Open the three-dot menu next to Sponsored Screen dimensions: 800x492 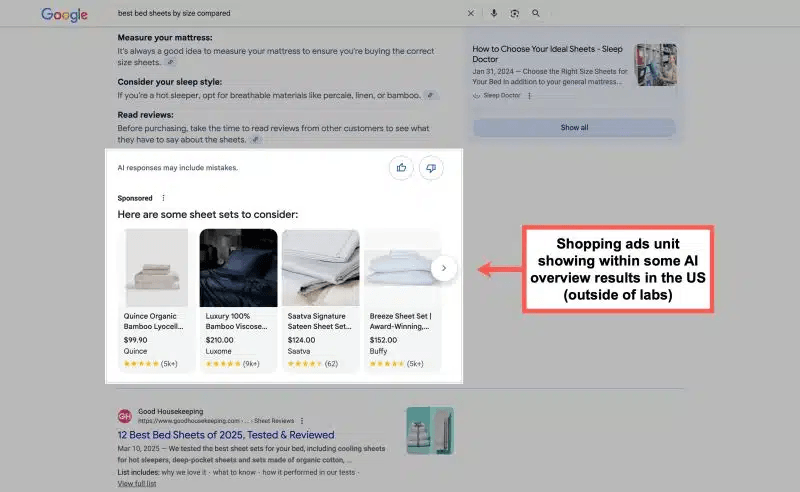tap(164, 198)
